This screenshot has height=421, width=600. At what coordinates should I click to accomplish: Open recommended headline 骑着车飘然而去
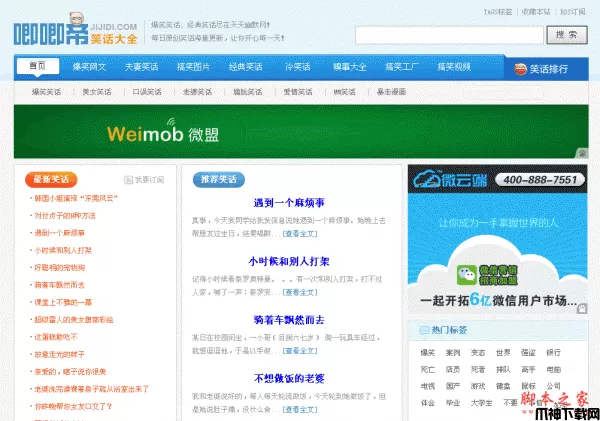tap(289, 320)
